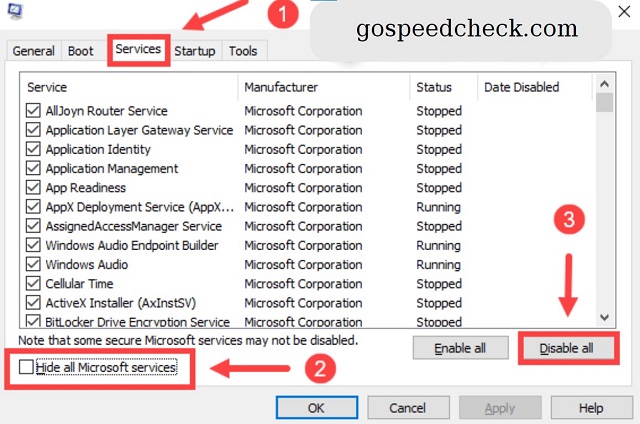This screenshot has height=424, width=640.
Task: Click Running status of AppX Deployment Service
Action: (438, 206)
